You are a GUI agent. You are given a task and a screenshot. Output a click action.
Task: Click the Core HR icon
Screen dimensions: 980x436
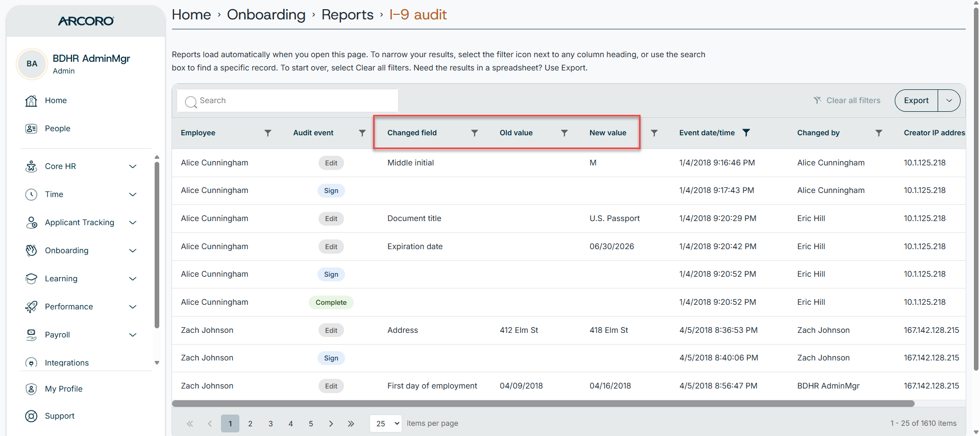point(31,166)
